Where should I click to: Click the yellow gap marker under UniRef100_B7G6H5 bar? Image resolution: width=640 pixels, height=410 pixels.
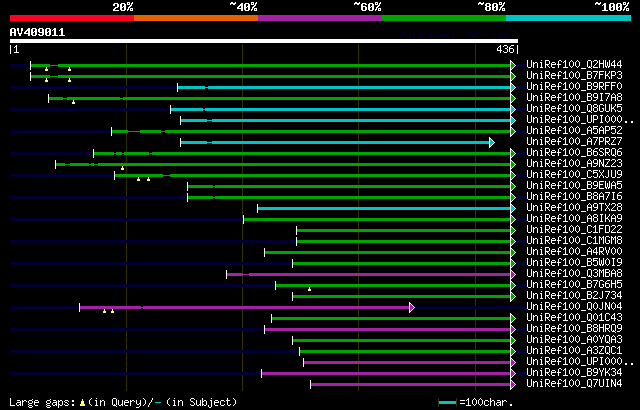click(x=309, y=289)
